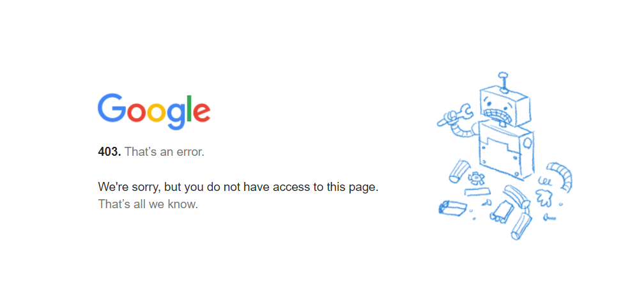Click the wrench in robot's hand
The image size is (644, 295).
(x=455, y=114)
